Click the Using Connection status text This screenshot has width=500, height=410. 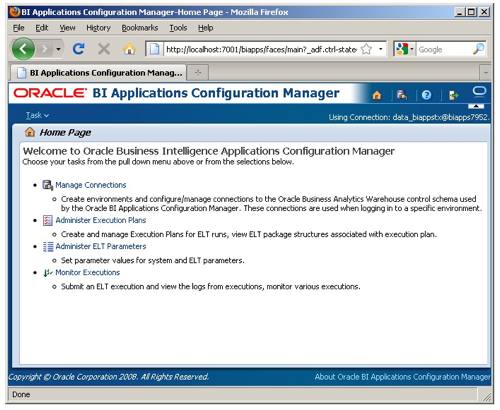pyautogui.click(x=409, y=117)
